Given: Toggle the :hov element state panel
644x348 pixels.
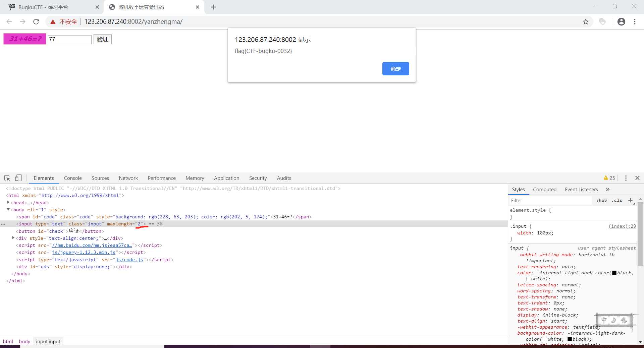Looking at the screenshot, I should [601, 200].
